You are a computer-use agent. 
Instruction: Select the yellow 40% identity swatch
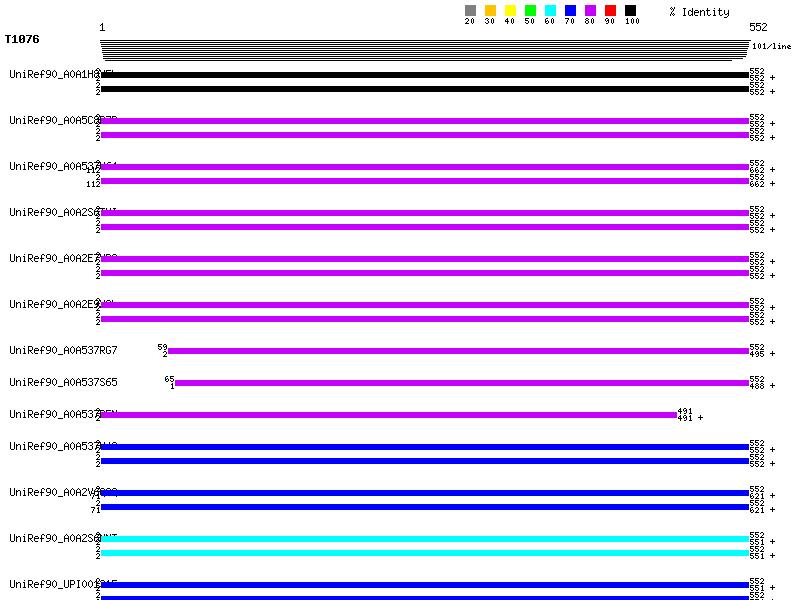[x=510, y=11]
